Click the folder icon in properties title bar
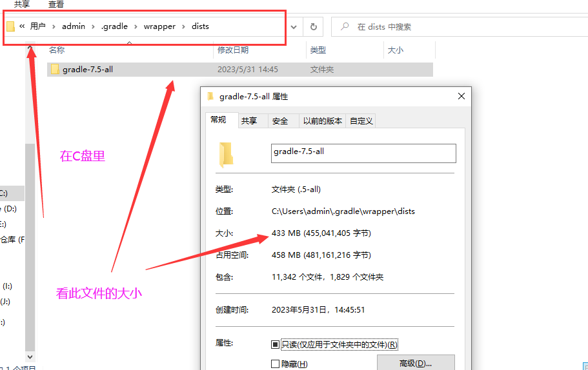This screenshot has width=588, height=370. [x=210, y=97]
